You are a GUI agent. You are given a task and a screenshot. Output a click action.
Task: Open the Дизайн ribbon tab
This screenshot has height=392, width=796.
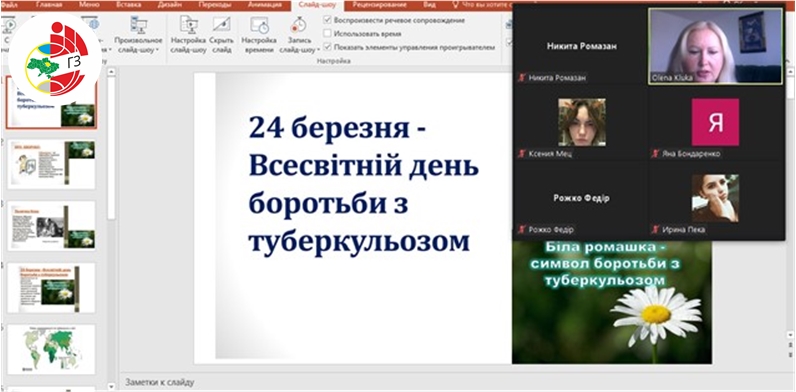(170, 5)
